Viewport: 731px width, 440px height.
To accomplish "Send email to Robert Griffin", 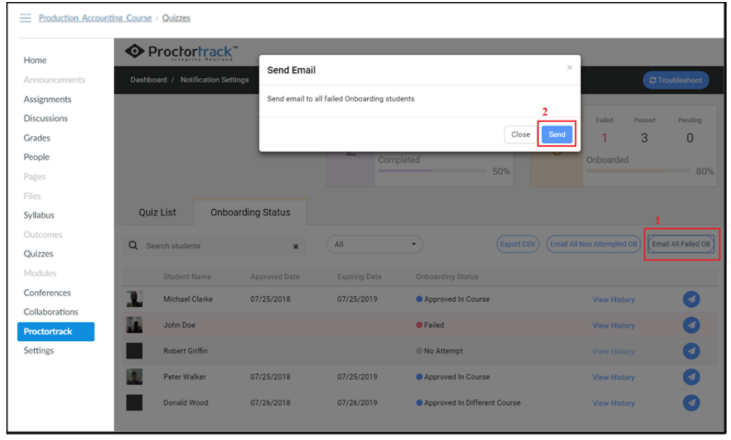I will 691,351.
